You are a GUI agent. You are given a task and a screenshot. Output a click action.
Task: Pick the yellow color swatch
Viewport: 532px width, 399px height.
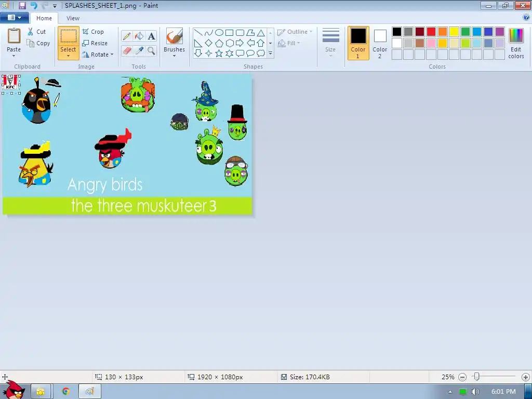454,32
